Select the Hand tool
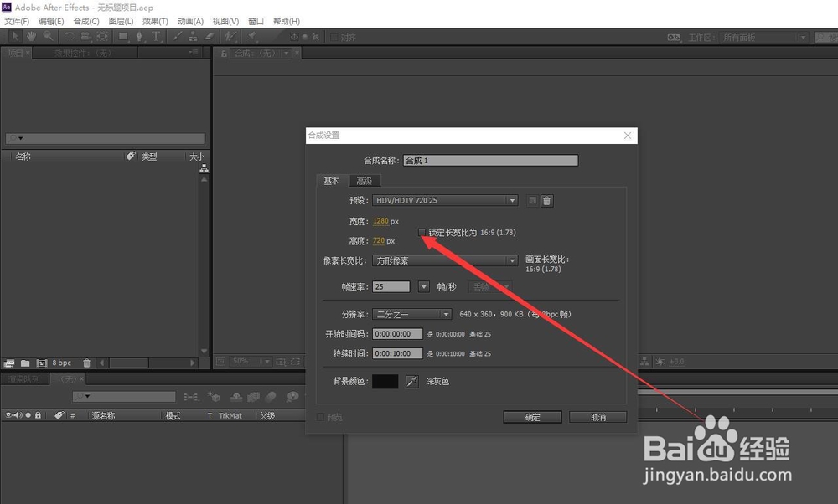The height and width of the screenshot is (504, 838). (x=32, y=36)
